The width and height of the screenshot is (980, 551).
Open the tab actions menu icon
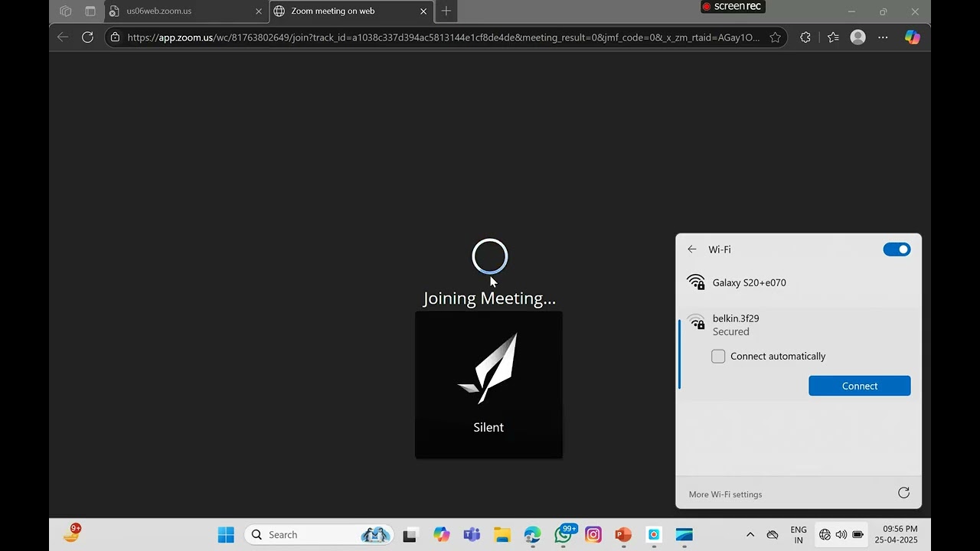tap(90, 11)
